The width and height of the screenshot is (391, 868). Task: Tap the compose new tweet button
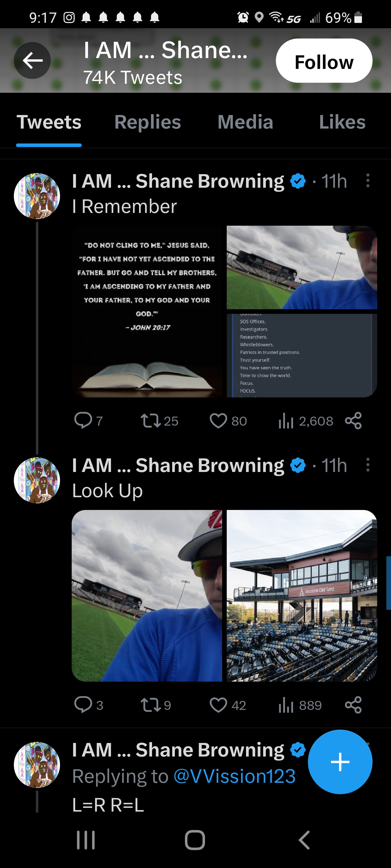[340, 762]
